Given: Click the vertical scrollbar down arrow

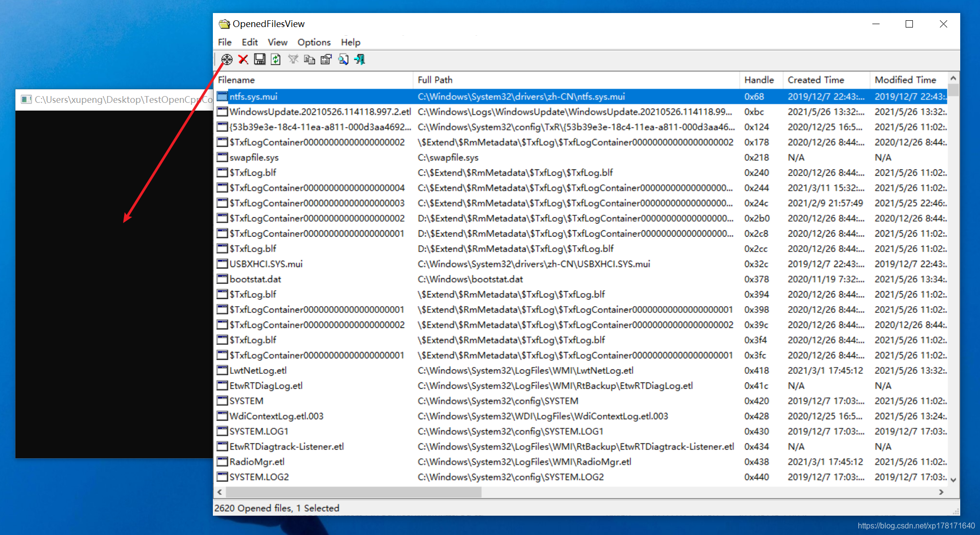Looking at the screenshot, I should 953,480.
